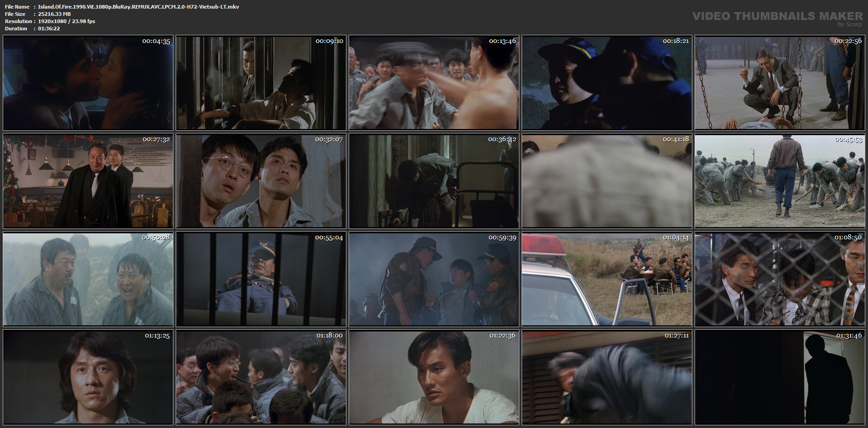Select the motion-blur frame at 01:27:11
The image size is (868, 428).
point(607,377)
